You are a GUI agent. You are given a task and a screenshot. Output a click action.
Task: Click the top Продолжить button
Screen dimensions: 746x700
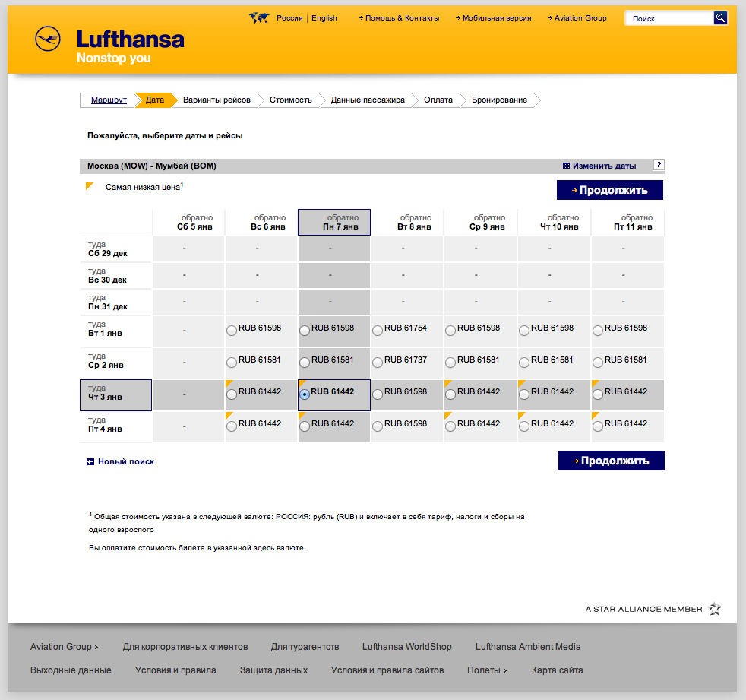pos(610,190)
